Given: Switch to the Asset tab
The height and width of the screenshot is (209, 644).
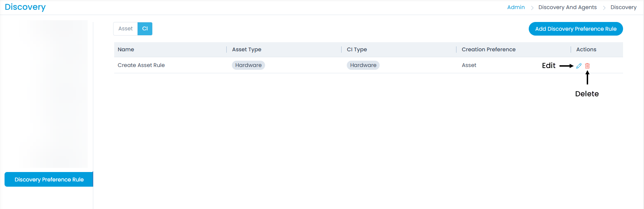Looking at the screenshot, I should pos(125,29).
